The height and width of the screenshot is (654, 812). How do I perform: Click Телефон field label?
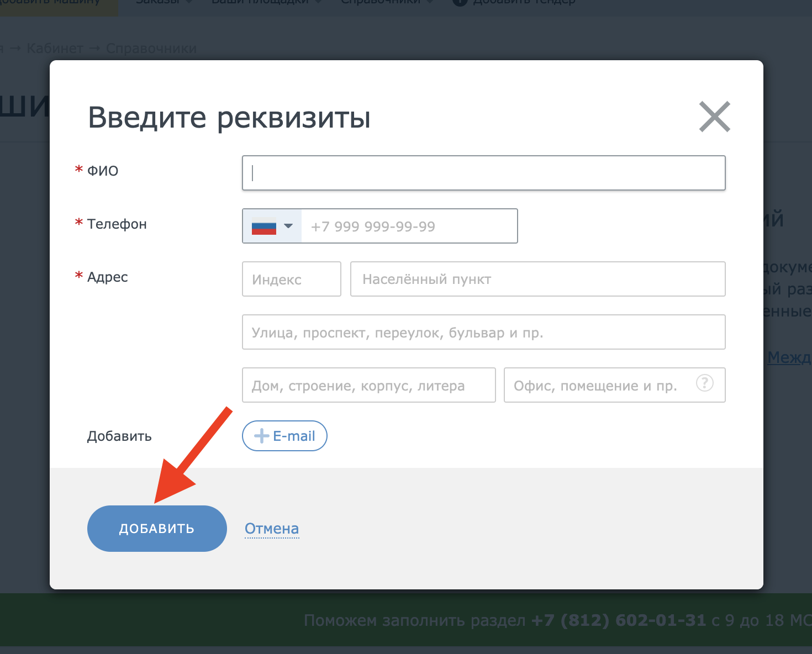coord(117,224)
